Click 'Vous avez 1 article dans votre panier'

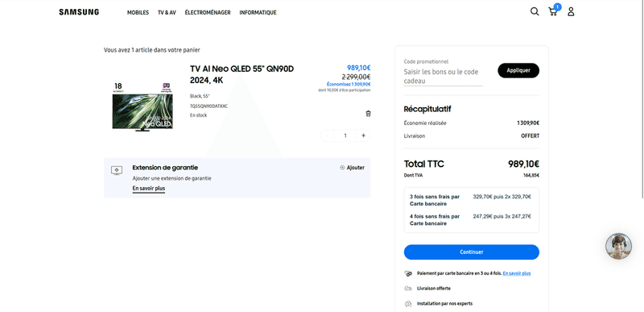click(x=152, y=50)
